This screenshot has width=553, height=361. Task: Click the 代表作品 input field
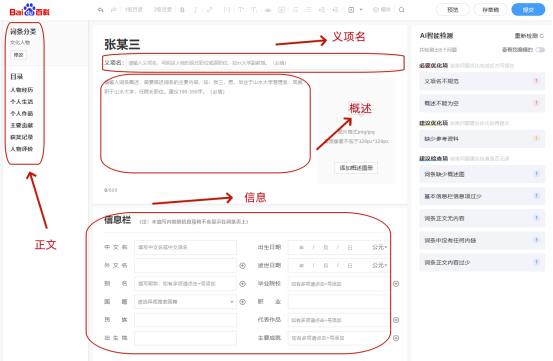click(339, 320)
